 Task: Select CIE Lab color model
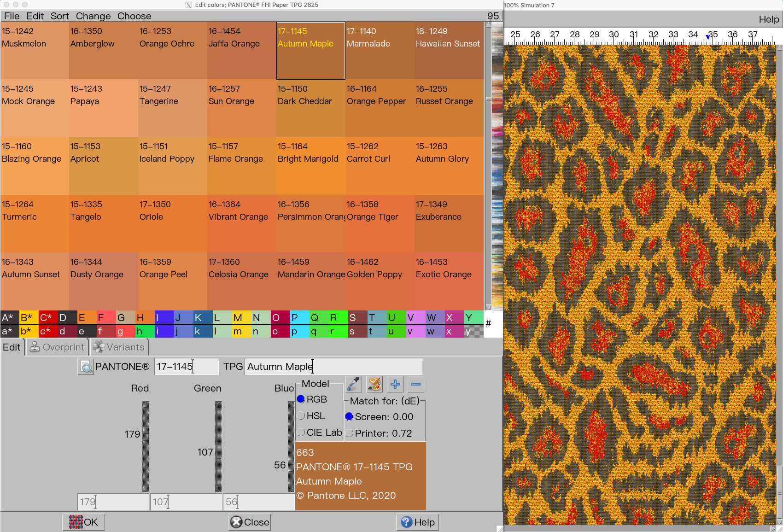320,433
